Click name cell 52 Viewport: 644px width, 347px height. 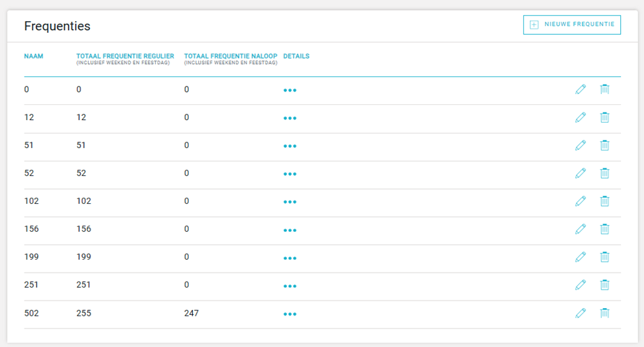click(29, 173)
